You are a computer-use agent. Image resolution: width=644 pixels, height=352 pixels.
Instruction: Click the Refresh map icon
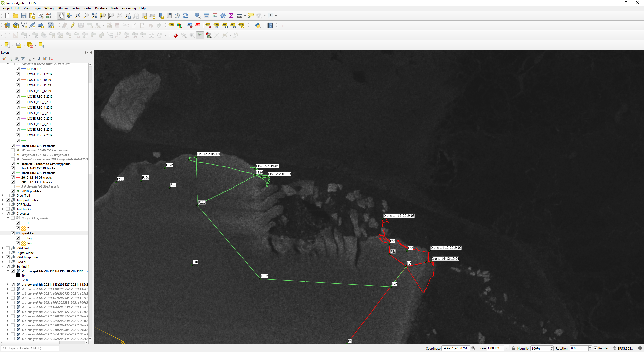tap(186, 16)
